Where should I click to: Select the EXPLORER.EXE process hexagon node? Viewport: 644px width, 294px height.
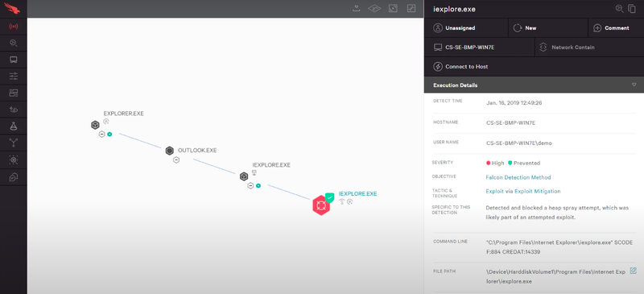pyautogui.click(x=95, y=125)
